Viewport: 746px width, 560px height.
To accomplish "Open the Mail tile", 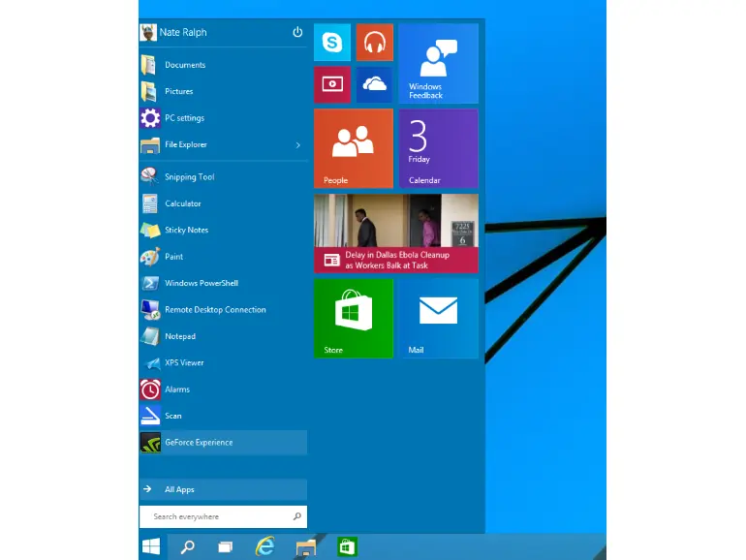I will [x=438, y=319].
